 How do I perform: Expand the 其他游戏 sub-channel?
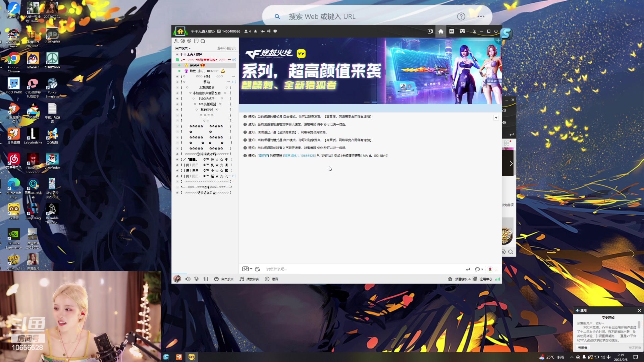(x=177, y=110)
